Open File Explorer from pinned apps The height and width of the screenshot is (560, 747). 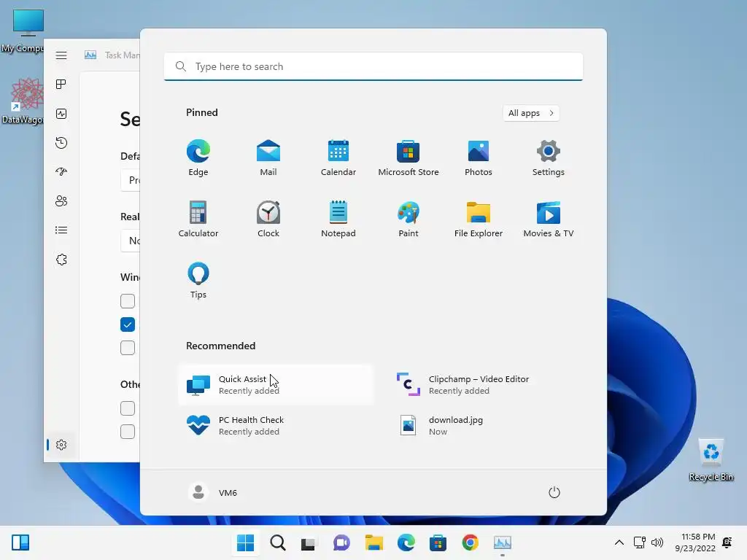[x=479, y=219]
